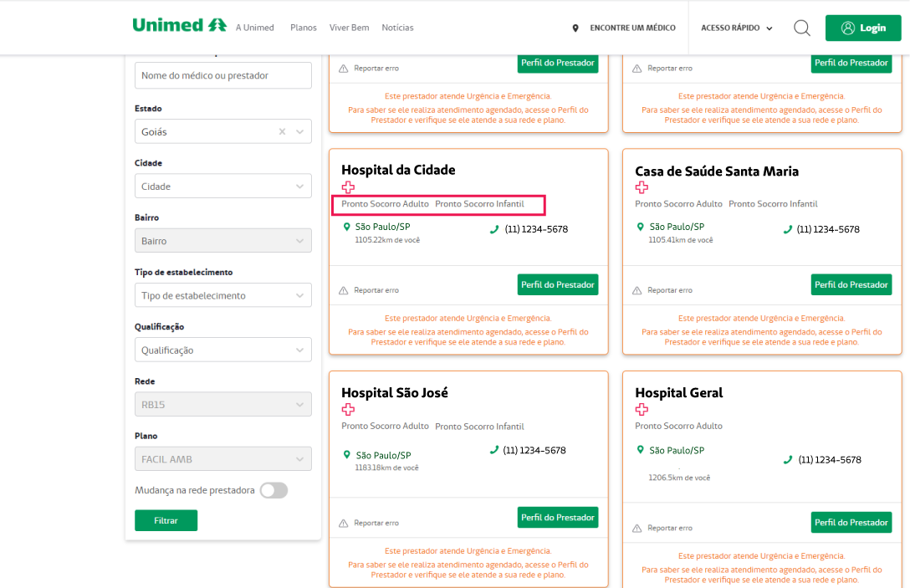Open Perfil do Prestador for Casa de Saúde Santa Maria
The width and height of the screenshot is (910, 588).
pyautogui.click(x=851, y=285)
